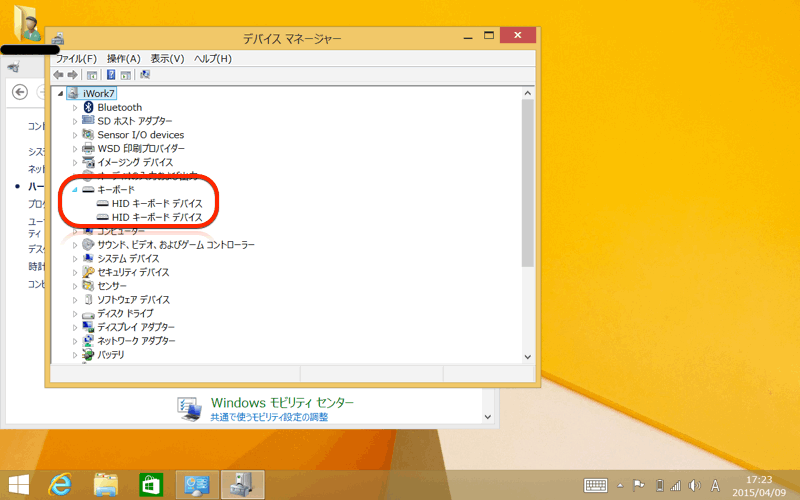Click the device tree scroll down arrow
Viewport: 800px width, 500px height.
[x=528, y=356]
